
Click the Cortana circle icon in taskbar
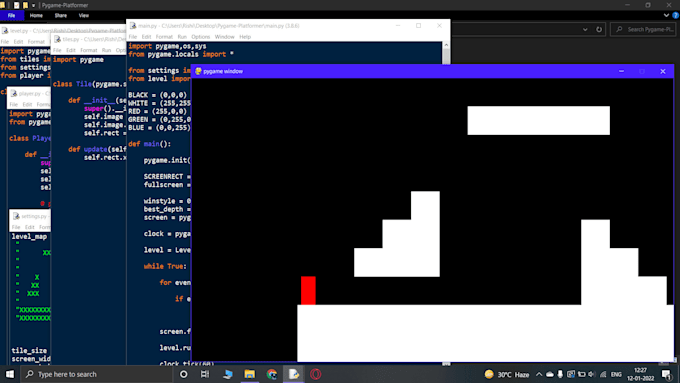pyautogui.click(x=183, y=374)
